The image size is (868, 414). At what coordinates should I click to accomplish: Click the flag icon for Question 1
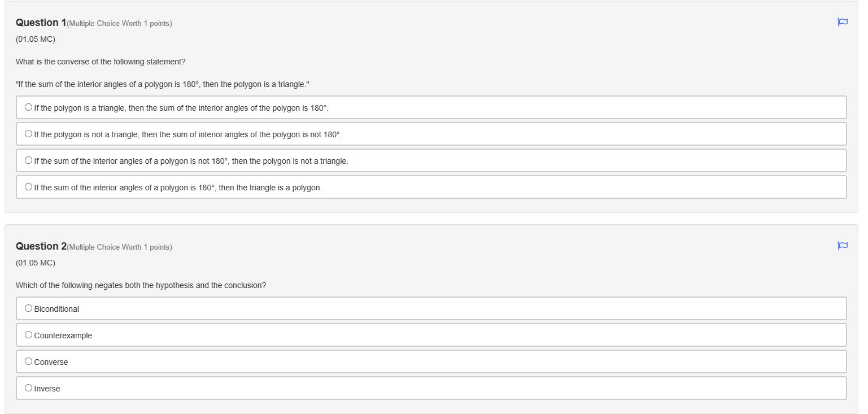(x=842, y=23)
